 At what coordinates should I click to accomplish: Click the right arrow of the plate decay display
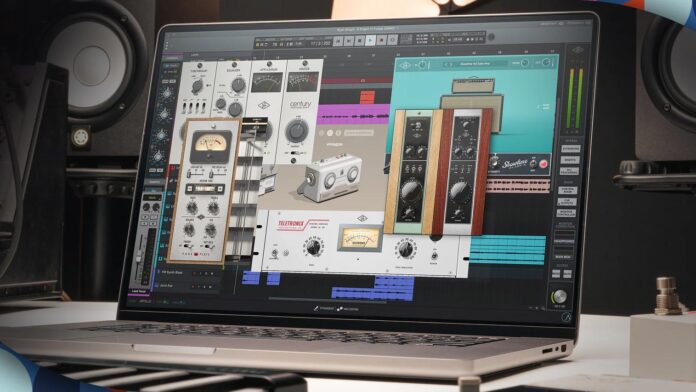tap(221, 189)
